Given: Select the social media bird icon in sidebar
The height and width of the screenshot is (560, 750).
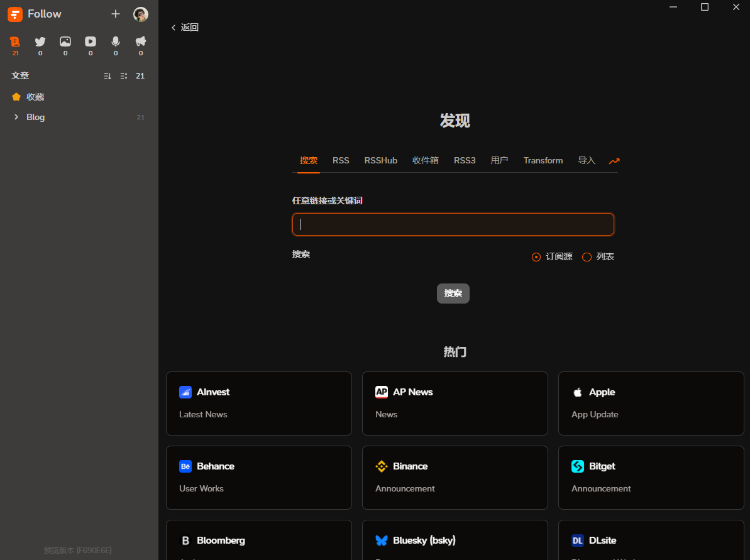Looking at the screenshot, I should point(40,41).
